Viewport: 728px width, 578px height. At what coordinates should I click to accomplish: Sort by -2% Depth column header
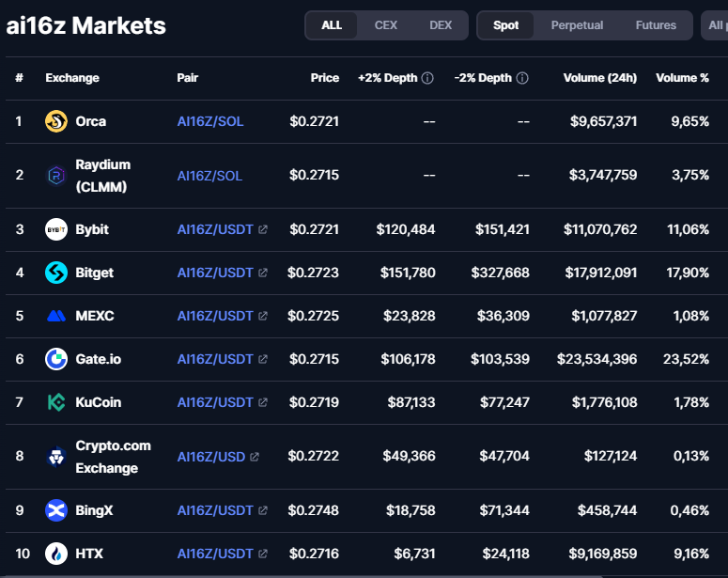click(483, 78)
